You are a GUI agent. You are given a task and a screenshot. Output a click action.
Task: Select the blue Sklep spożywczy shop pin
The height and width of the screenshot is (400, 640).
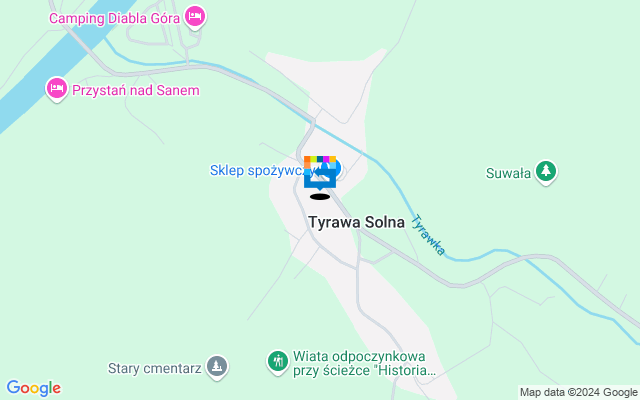pos(336,168)
